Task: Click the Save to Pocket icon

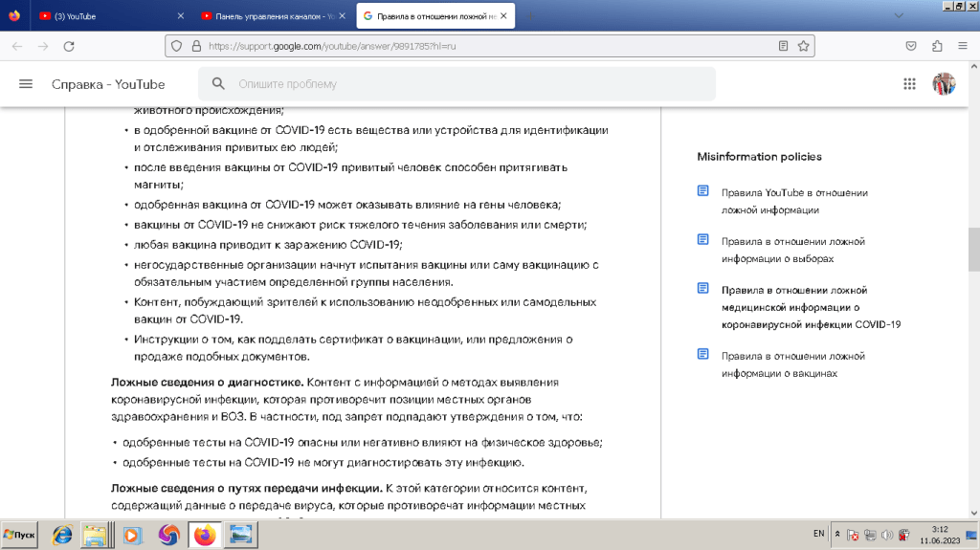Action: click(912, 46)
